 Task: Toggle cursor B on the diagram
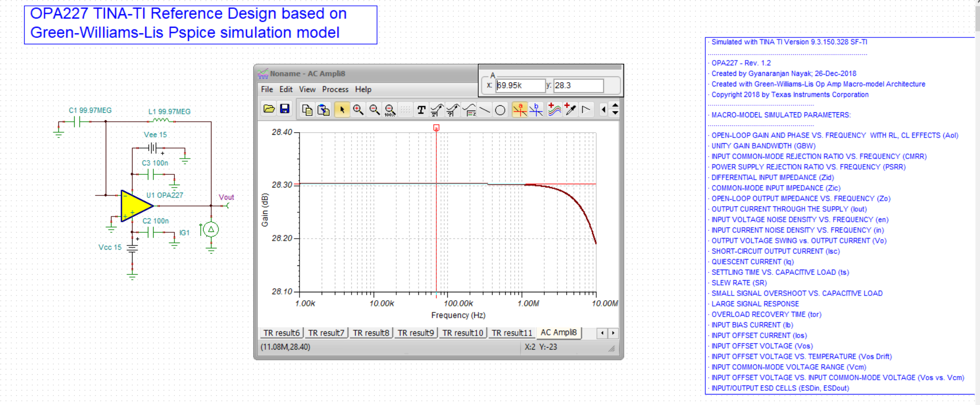[536, 110]
